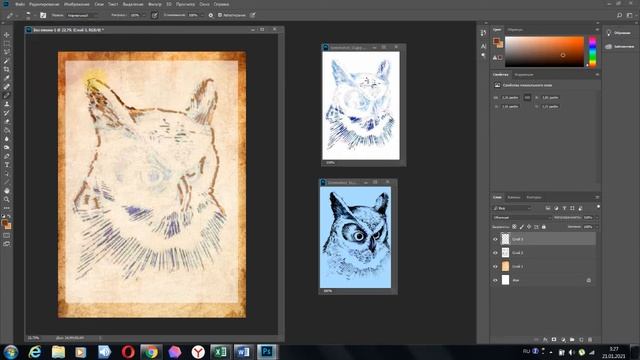Open brush settings panel in options bar
This screenshot has width=640, height=360.
point(43,15)
